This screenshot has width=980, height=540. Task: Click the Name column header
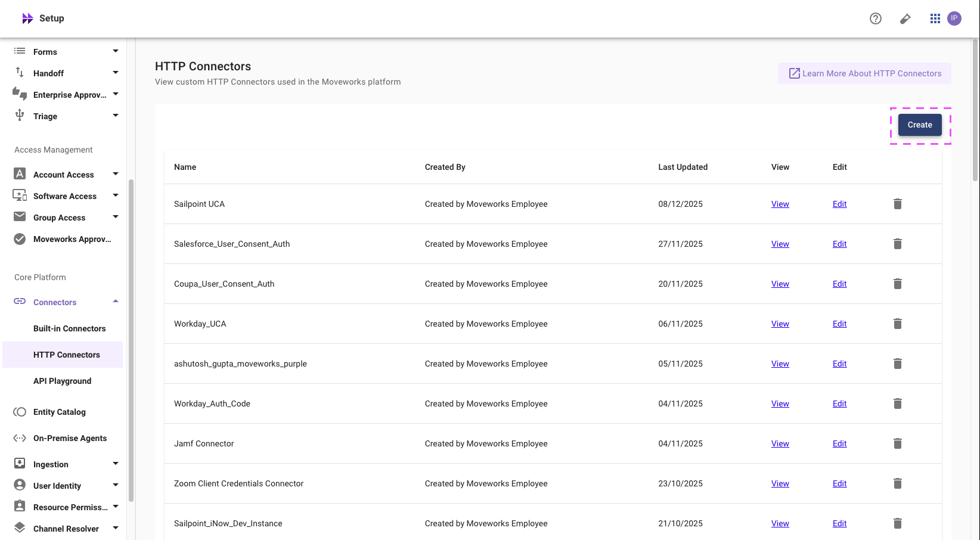point(185,167)
